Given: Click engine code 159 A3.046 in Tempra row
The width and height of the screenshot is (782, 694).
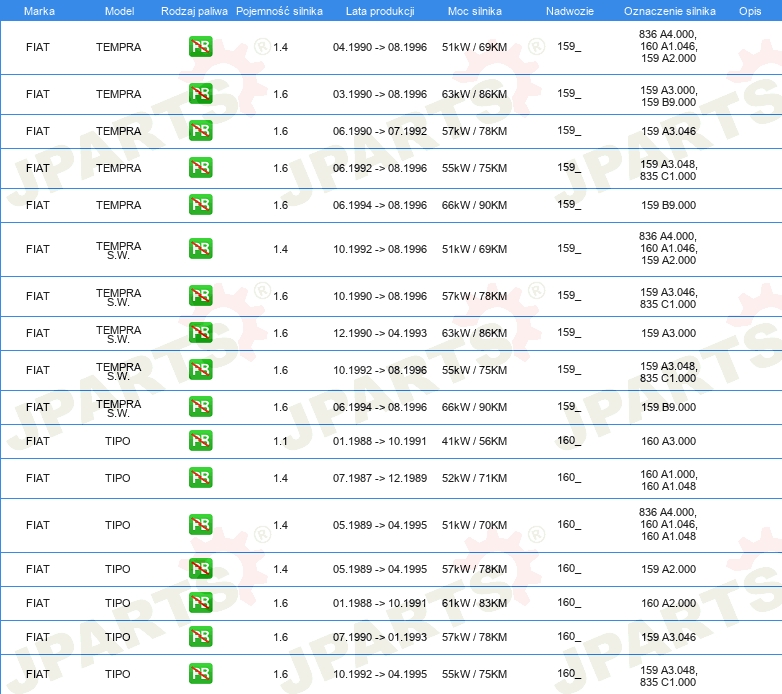Looking at the screenshot, I should tap(668, 131).
